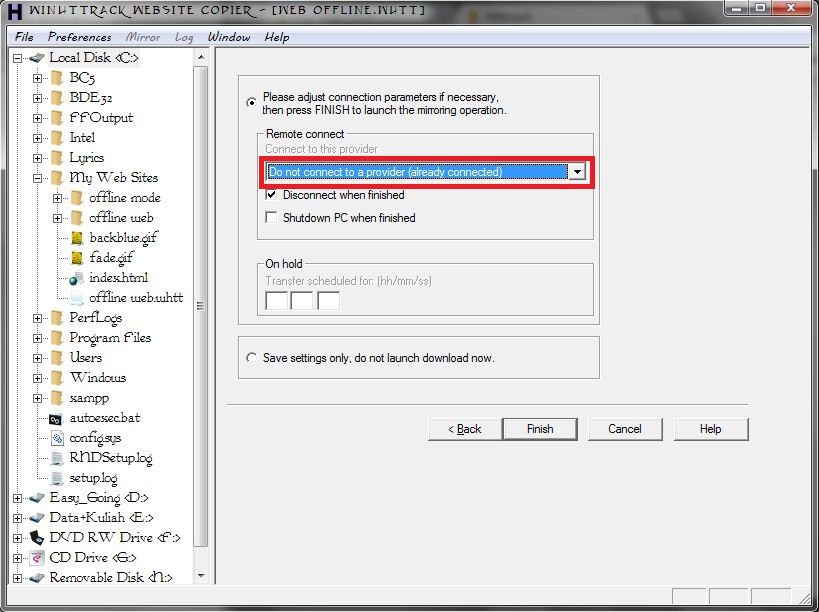Viewport: 819px width, 612px height.
Task: Expand the offline mode folder node
Action: (57, 198)
